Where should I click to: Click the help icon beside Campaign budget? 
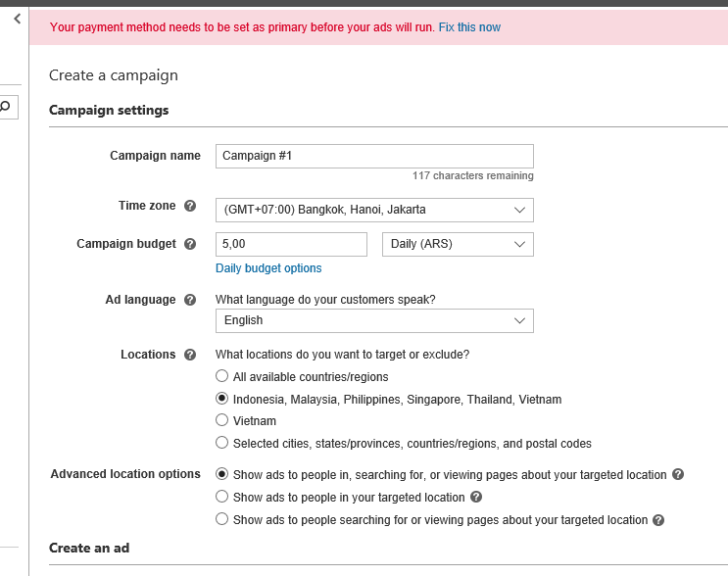pyautogui.click(x=190, y=244)
